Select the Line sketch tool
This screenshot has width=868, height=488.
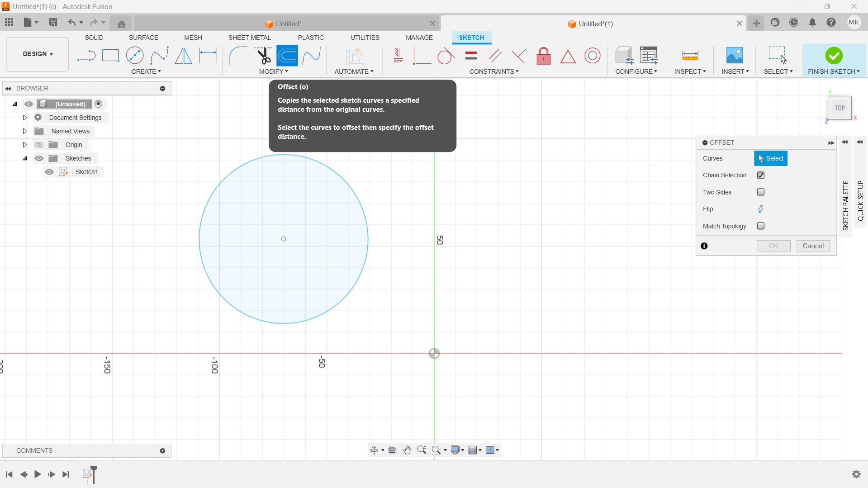tap(86, 56)
